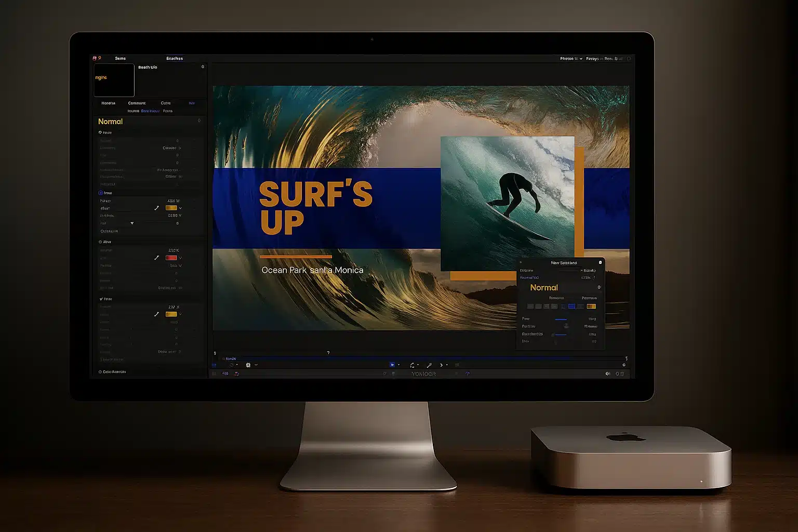Click the timeline marker labeled 7

point(328,353)
